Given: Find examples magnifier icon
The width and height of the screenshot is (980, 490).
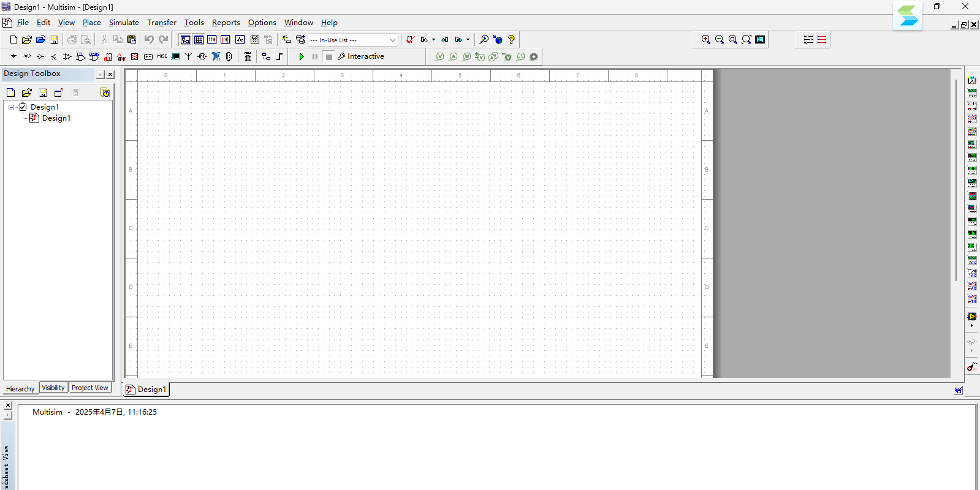Looking at the screenshot, I should point(484,40).
